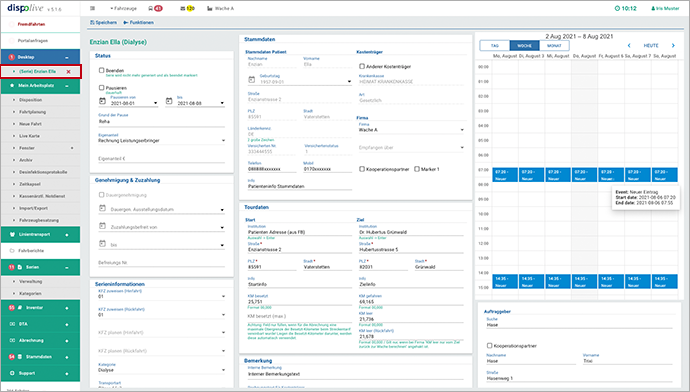Screen dimensions: 690x392
Task: Switch calendar to WOCHE view
Action: 524,45
